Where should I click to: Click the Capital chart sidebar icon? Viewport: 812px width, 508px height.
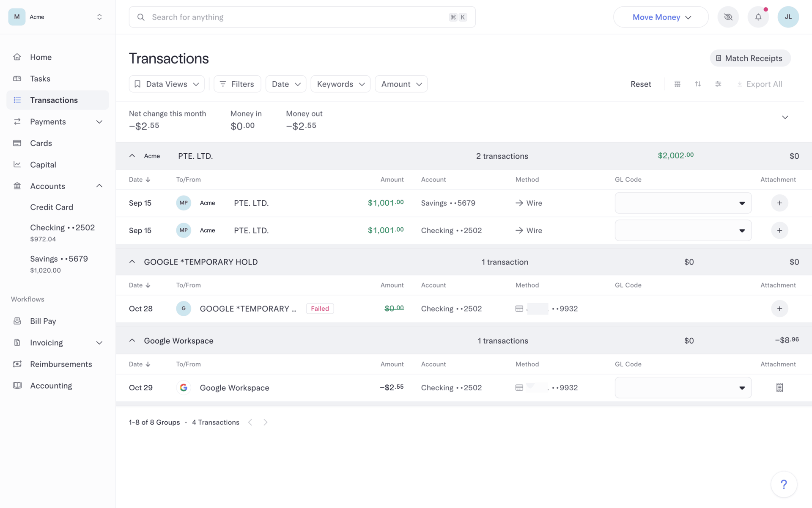(17, 165)
